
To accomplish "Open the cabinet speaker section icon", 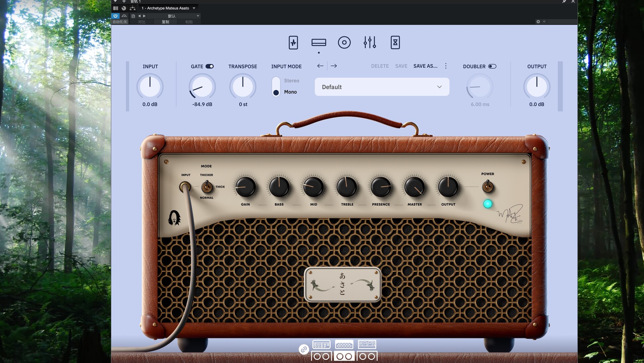I will click(344, 43).
